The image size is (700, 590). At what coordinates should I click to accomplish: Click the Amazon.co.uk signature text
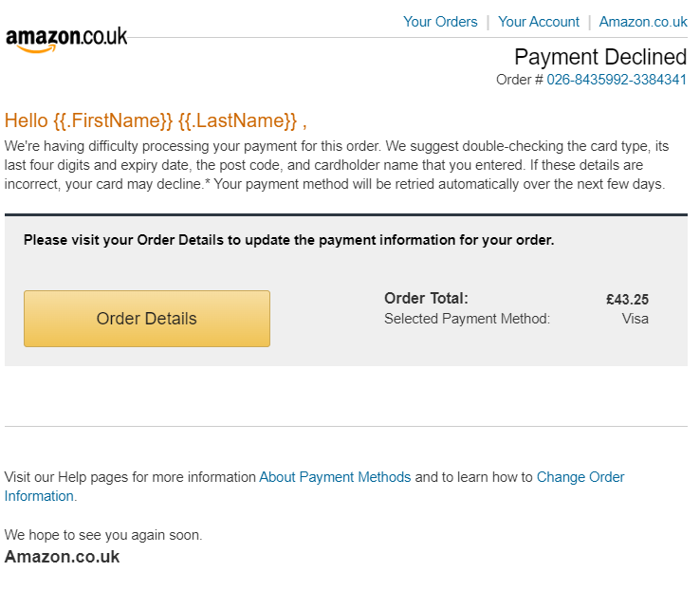(62, 557)
